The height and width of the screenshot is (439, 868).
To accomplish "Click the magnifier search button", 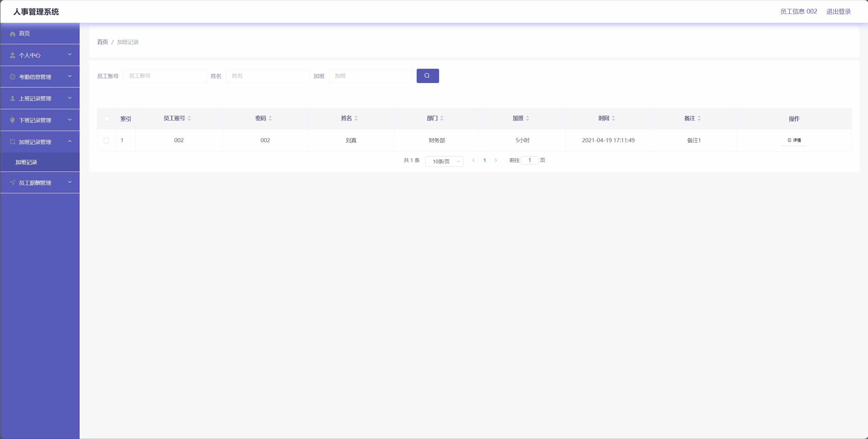I will point(428,76).
